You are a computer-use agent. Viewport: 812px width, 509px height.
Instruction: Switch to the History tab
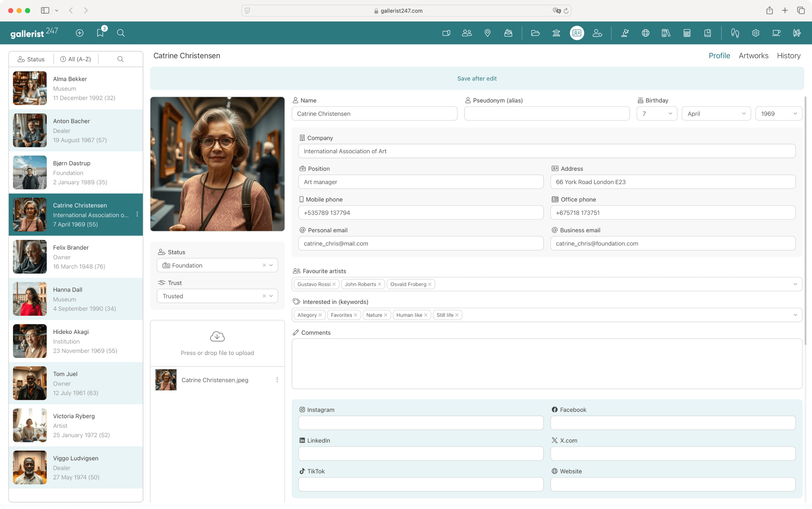(x=788, y=56)
